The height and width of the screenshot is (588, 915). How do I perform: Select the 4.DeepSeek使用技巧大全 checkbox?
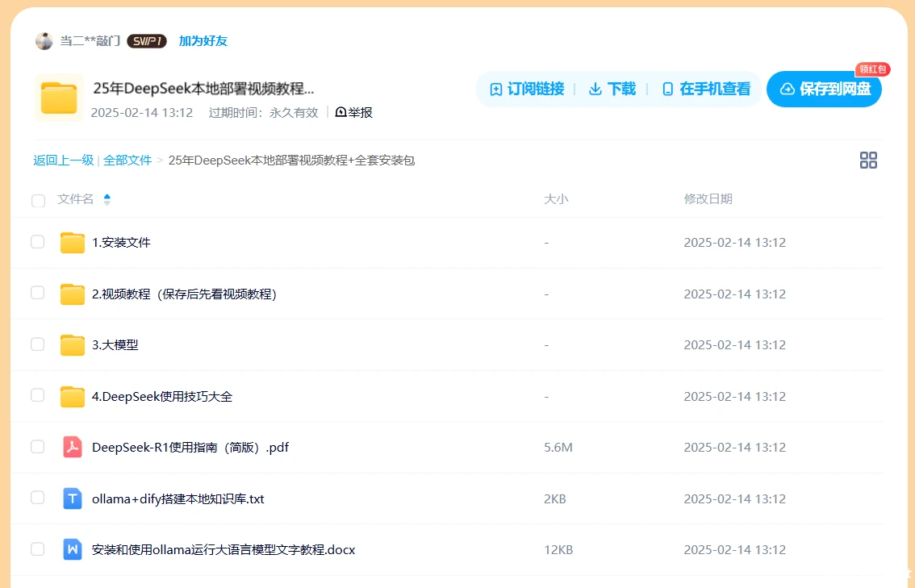coord(38,395)
